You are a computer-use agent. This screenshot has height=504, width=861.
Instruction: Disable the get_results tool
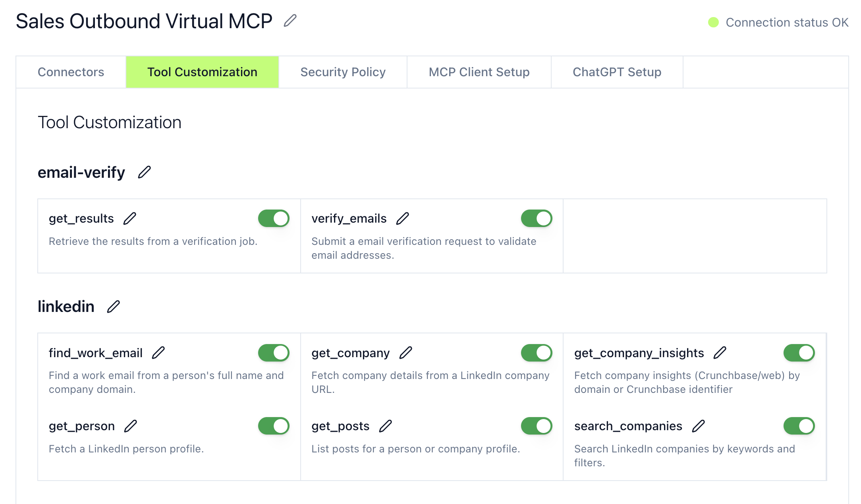click(274, 218)
